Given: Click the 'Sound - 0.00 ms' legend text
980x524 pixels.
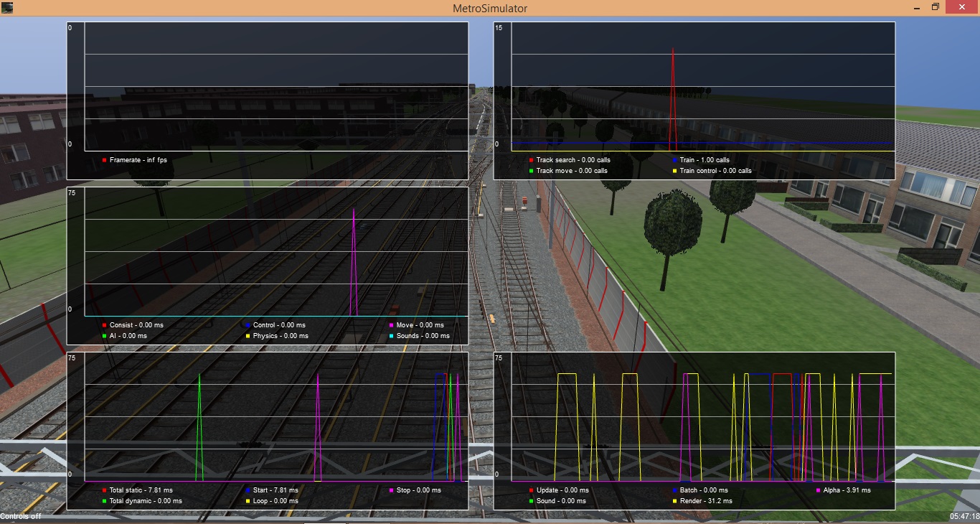Looking at the screenshot, I should pos(562,501).
